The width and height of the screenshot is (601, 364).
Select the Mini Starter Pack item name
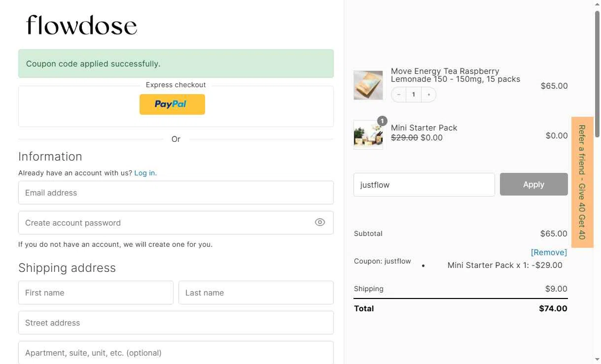(424, 128)
